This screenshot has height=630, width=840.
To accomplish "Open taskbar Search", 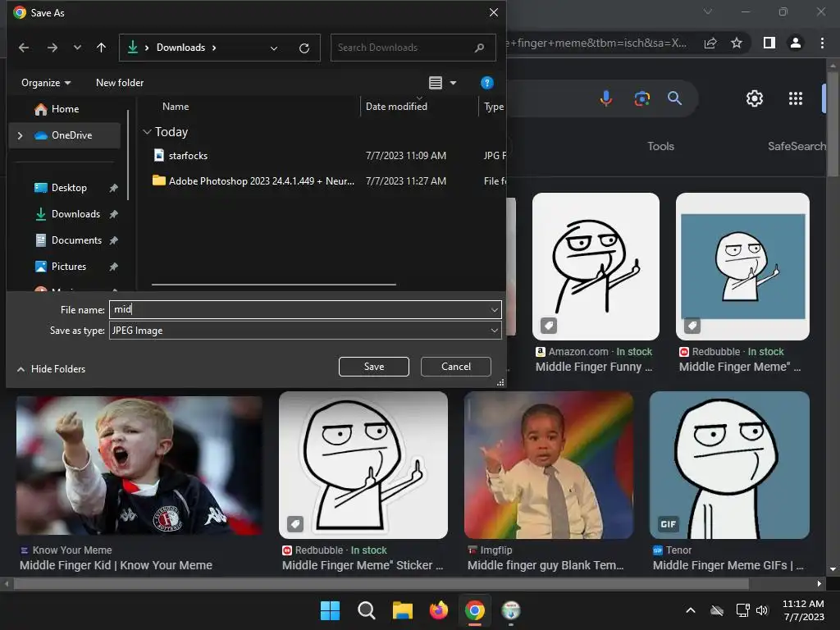I will [x=367, y=610].
